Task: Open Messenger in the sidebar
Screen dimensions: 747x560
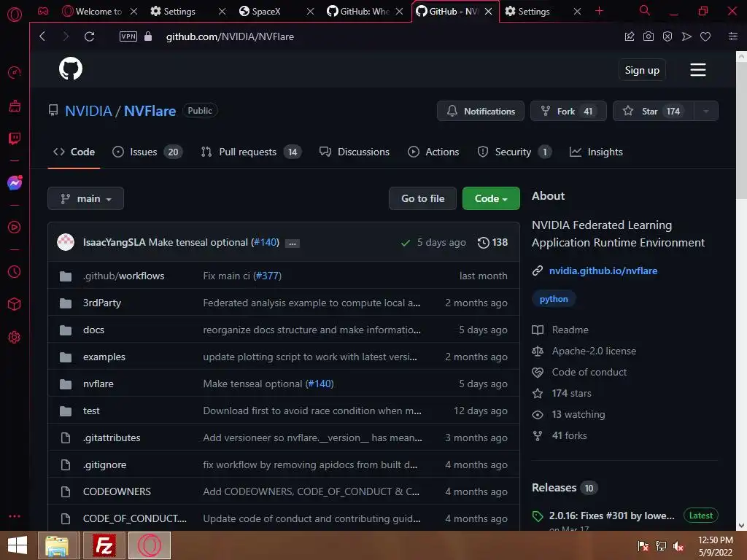Action: coord(15,183)
